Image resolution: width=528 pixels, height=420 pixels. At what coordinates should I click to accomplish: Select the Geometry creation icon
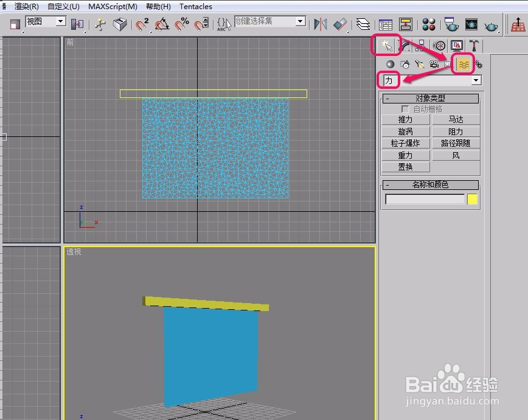(390, 64)
